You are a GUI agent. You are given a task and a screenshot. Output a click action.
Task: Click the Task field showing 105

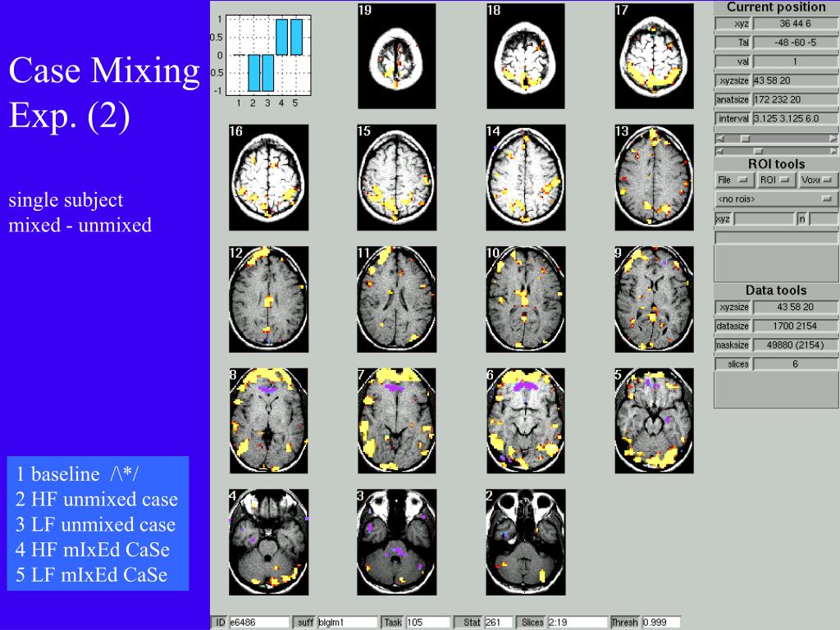(x=427, y=623)
